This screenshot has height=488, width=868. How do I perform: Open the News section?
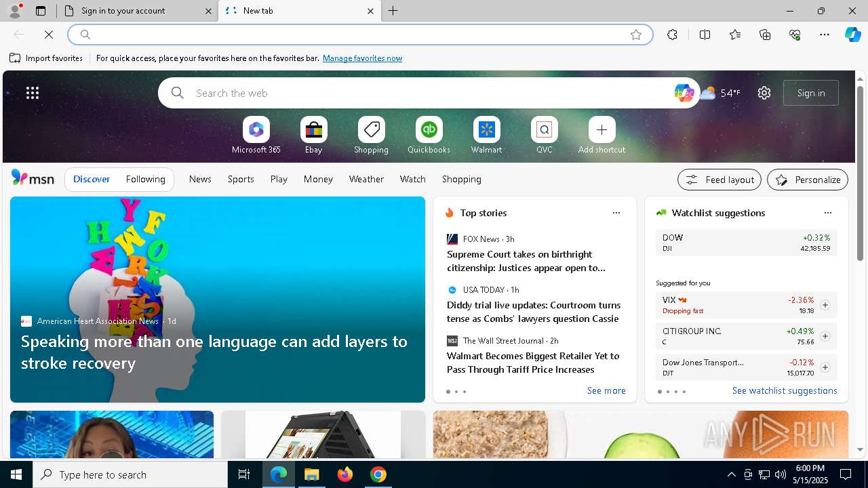point(200,179)
